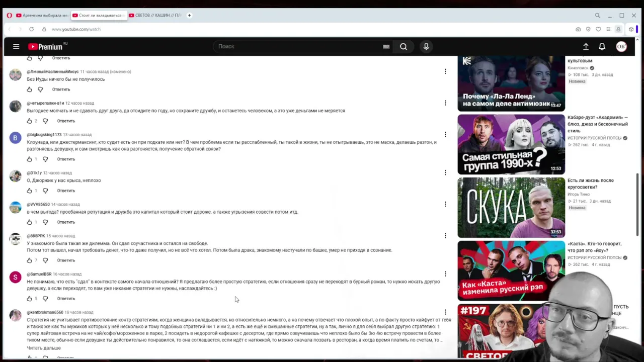The height and width of the screenshot is (362, 644).
Task: Open options menu for @четырепалки-в1и comment
Action: point(445,103)
